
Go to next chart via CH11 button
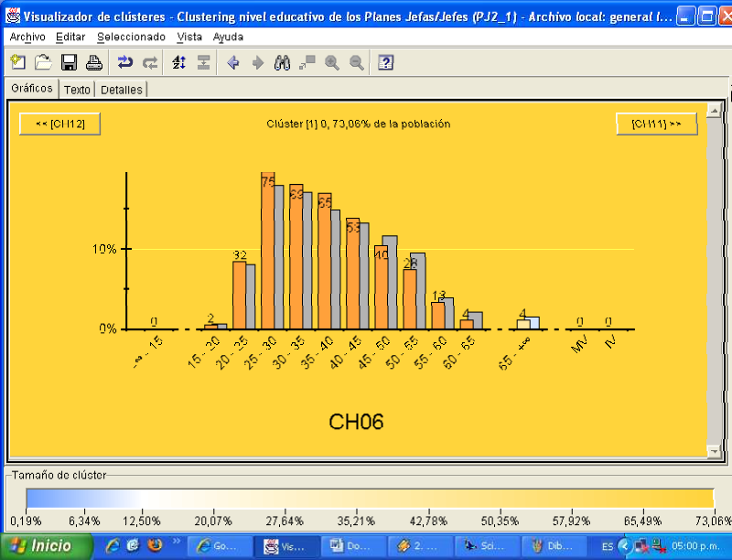(656, 124)
